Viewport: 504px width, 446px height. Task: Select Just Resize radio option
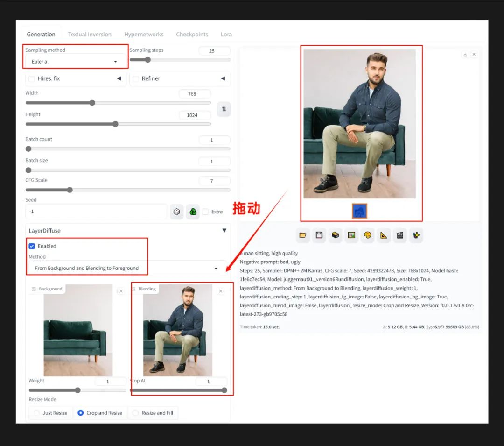(50, 412)
